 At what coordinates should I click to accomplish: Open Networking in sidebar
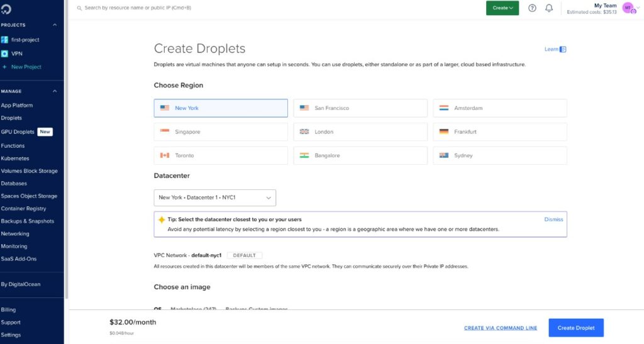(15, 233)
